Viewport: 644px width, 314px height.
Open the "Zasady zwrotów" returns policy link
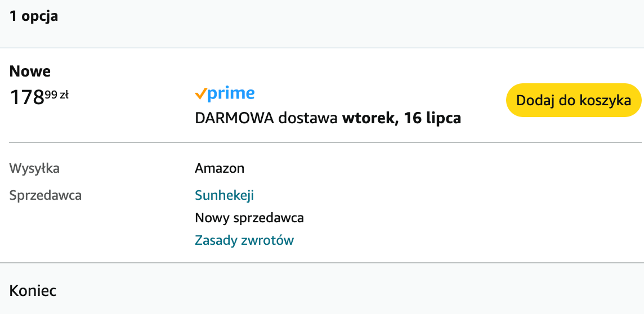[x=244, y=240]
